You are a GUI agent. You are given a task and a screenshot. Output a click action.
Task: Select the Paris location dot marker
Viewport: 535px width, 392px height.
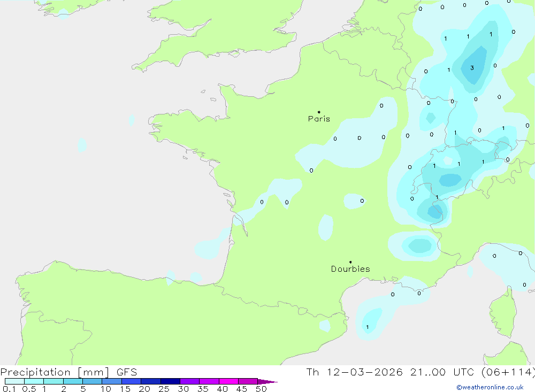319,112
